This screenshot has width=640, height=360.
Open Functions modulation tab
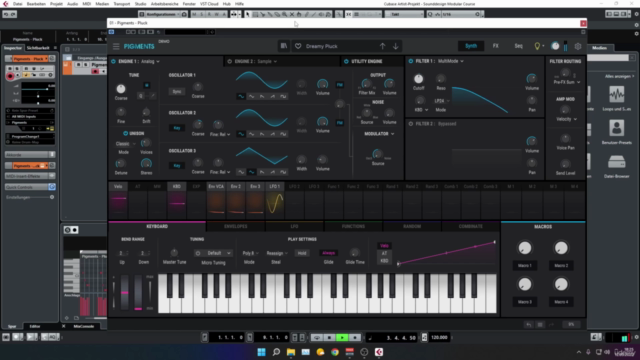[x=353, y=227]
